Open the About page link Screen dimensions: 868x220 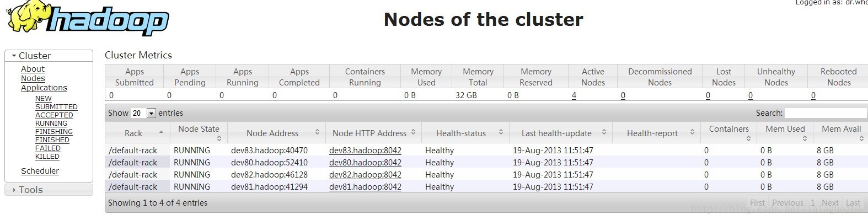[x=33, y=69]
